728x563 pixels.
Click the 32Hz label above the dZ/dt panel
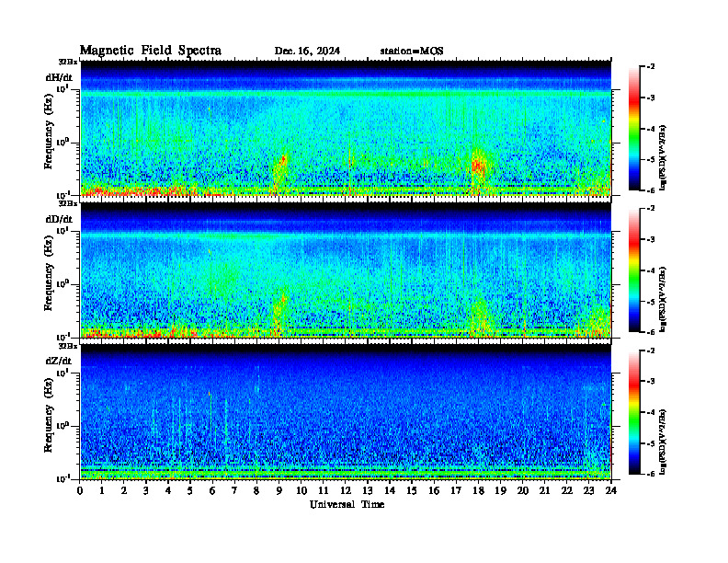point(68,346)
